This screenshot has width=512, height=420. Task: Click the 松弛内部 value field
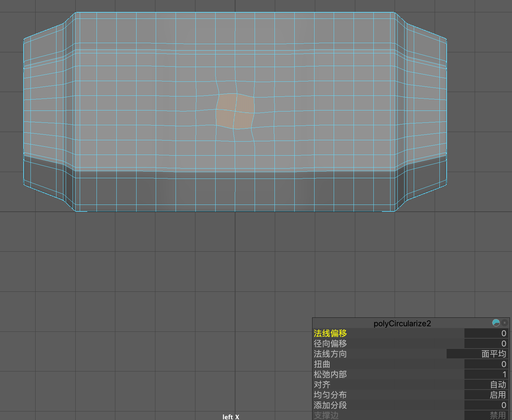click(486, 374)
